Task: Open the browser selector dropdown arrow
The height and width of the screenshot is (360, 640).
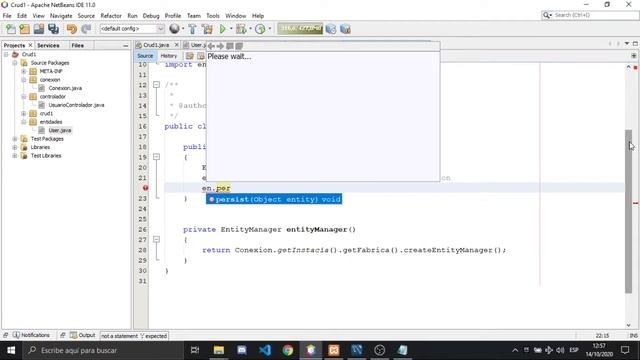Action: (x=183, y=29)
